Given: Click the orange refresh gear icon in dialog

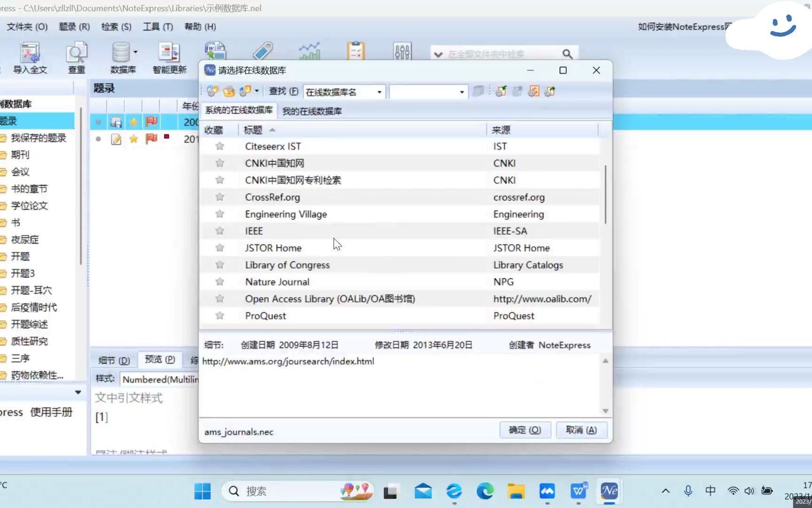Looking at the screenshot, I should pyautogui.click(x=534, y=91).
